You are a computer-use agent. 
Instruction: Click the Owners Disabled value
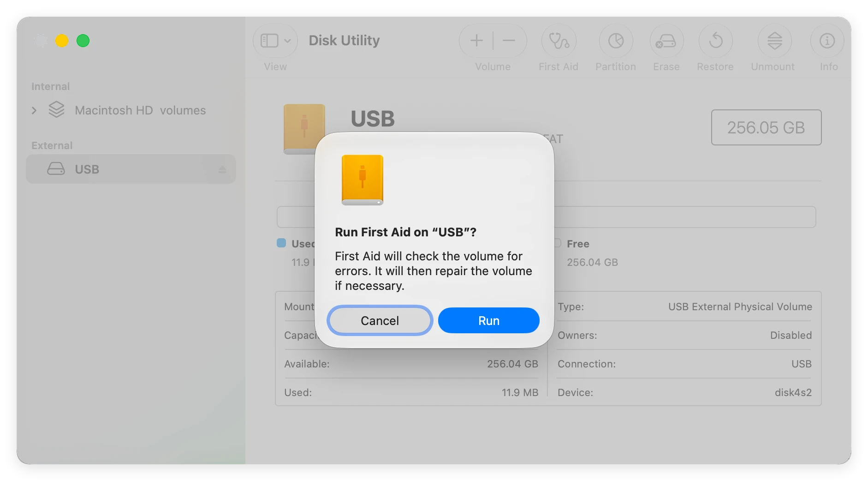pos(791,335)
